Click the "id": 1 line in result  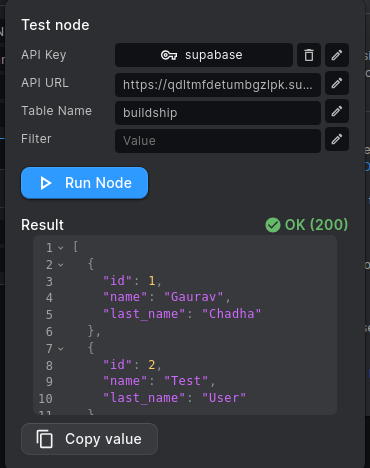coord(132,281)
